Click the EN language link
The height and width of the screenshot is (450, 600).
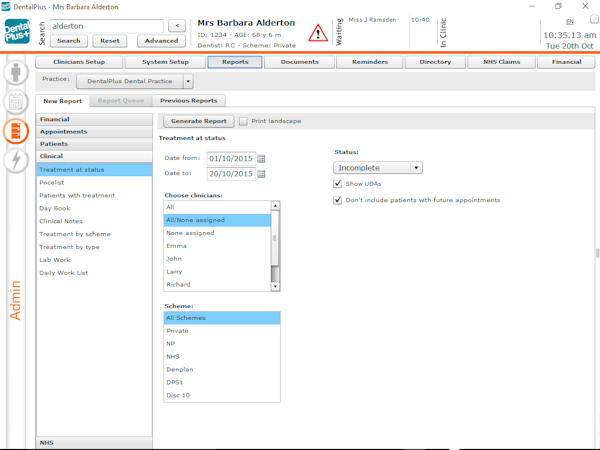point(570,22)
